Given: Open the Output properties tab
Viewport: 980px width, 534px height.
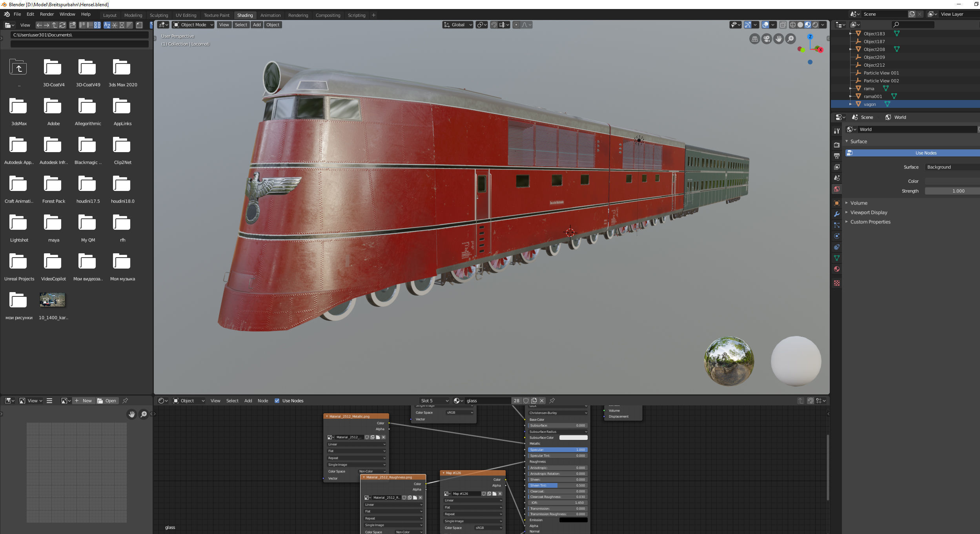Looking at the screenshot, I should tap(836, 156).
